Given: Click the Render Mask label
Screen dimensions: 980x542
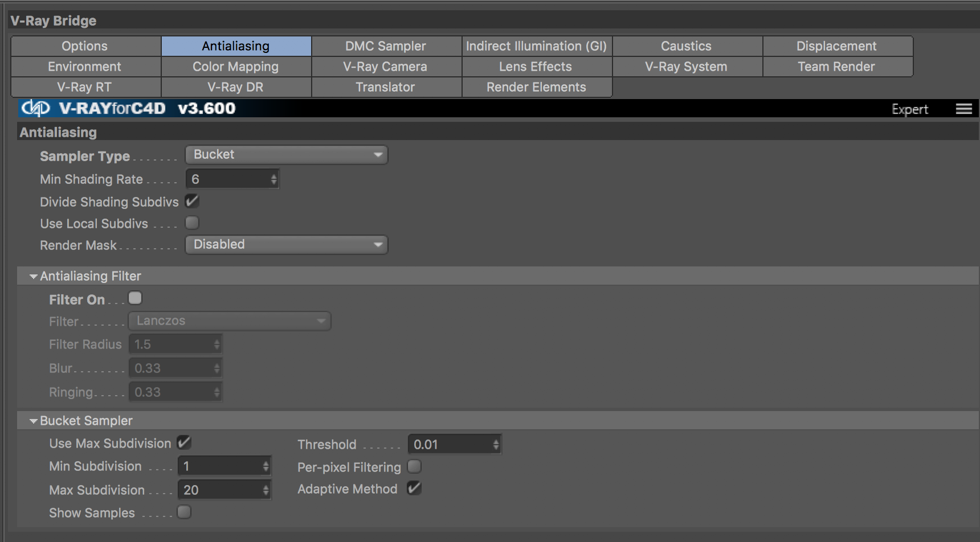Looking at the screenshot, I should (78, 245).
